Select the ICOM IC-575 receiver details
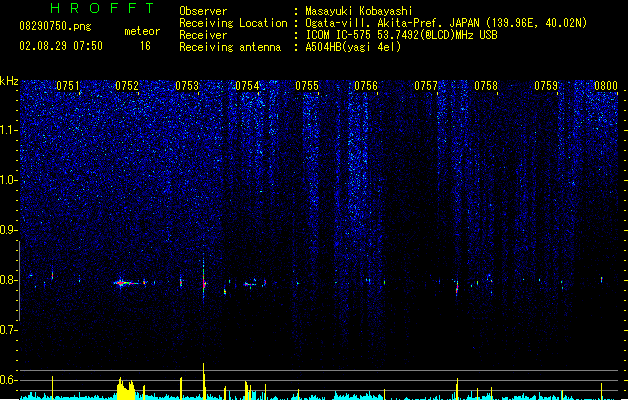This screenshot has height=400, width=629. pyautogui.click(x=402, y=35)
